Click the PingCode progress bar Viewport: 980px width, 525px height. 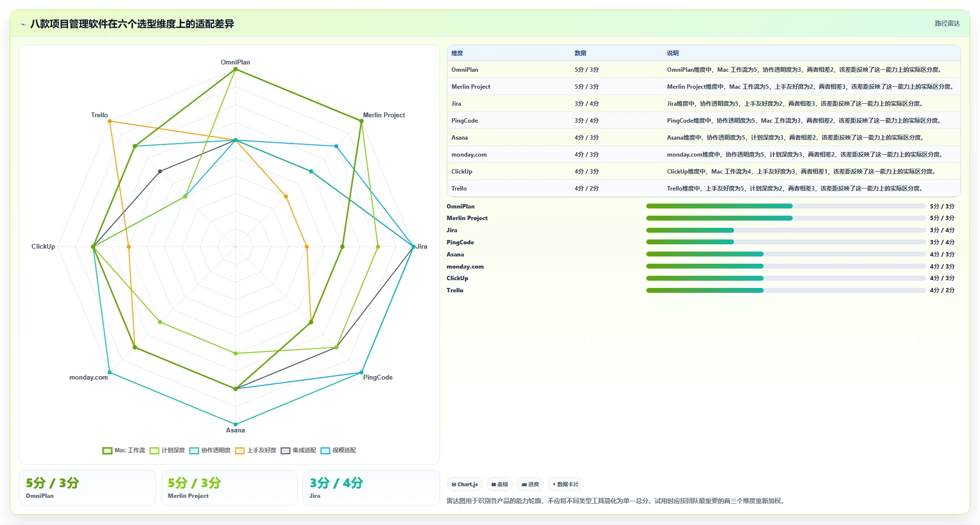click(x=786, y=242)
